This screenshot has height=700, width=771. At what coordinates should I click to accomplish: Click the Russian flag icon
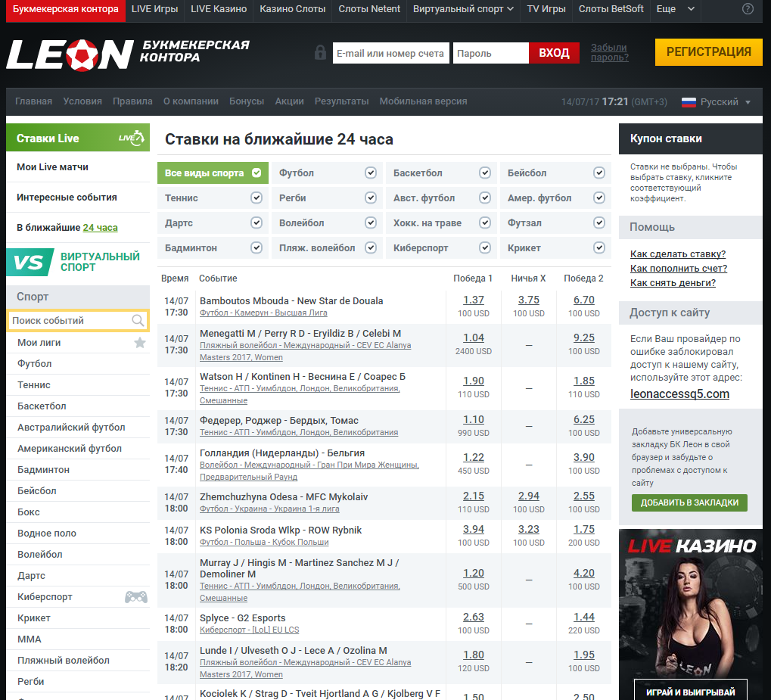coord(689,102)
